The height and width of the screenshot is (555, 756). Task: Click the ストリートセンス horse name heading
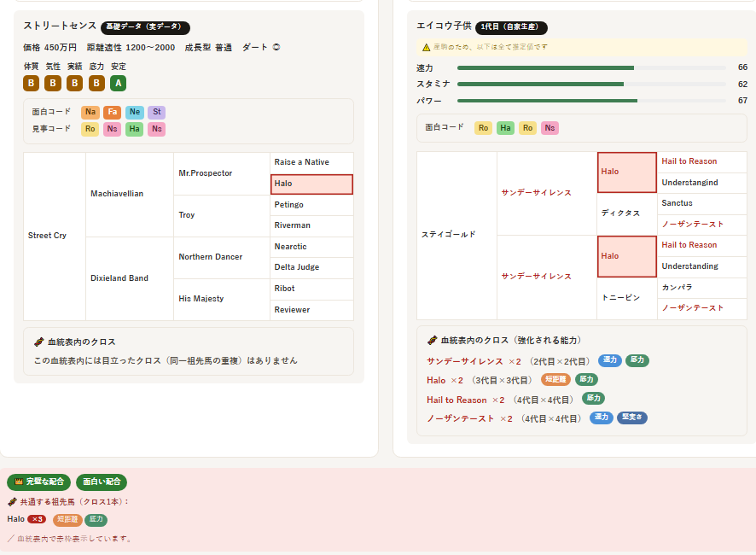click(x=60, y=26)
